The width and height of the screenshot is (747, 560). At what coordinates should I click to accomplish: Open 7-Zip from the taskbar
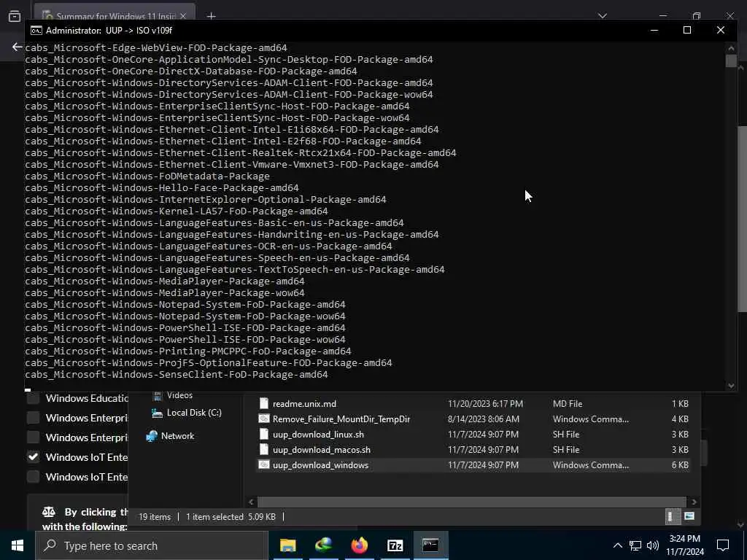pyautogui.click(x=395, y=545)
